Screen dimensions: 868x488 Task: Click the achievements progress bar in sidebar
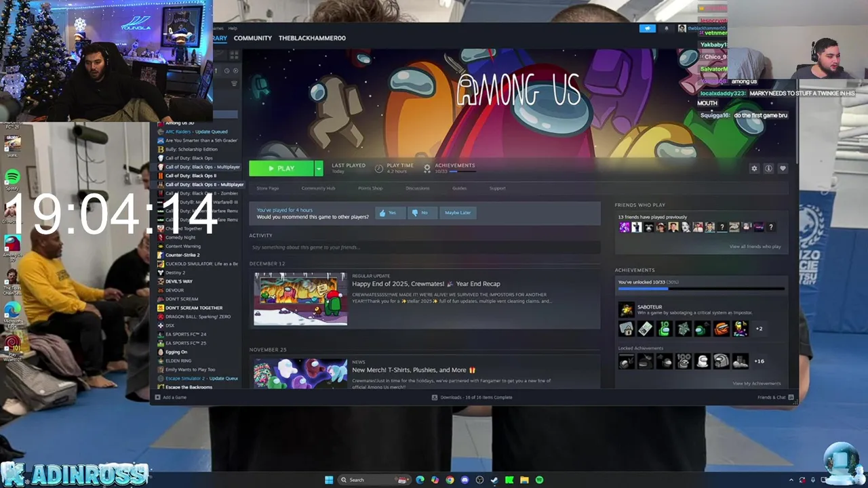pos(701,289)
